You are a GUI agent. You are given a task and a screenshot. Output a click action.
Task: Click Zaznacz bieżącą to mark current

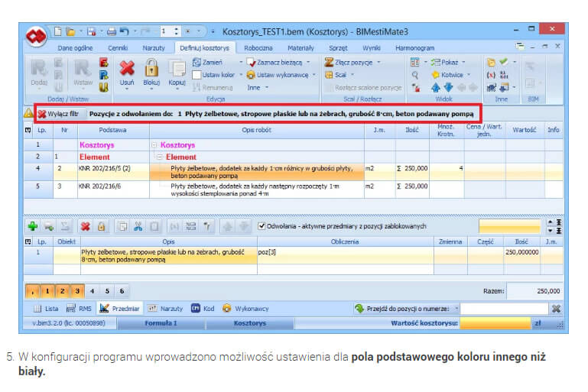(x=275, y=62)
